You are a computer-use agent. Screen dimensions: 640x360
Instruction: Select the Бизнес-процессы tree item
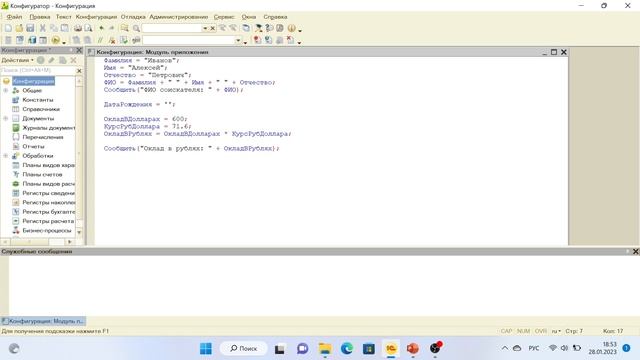point(47,230)
